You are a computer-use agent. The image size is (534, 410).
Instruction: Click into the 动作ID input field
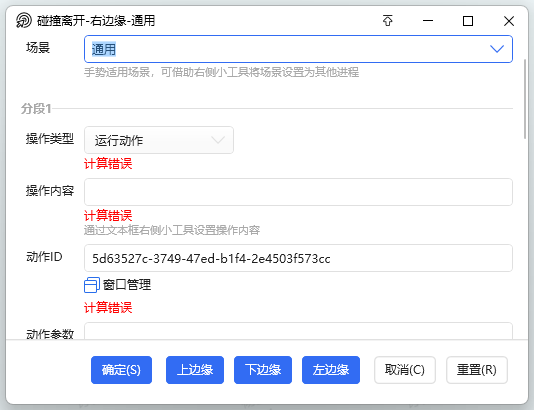click(x=298, y=258)
